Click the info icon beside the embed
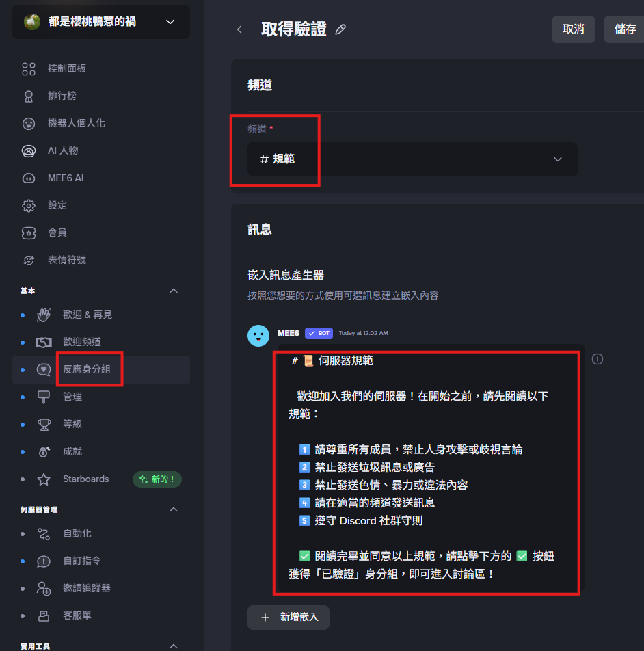Screen dimensions: 644x651 pos(598,359)
